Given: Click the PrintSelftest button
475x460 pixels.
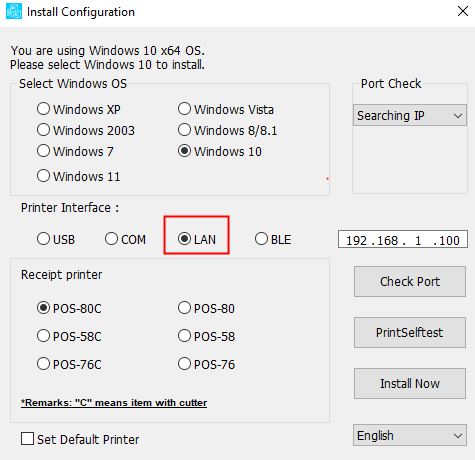Looking at the screenshot, I should [410, 333].
